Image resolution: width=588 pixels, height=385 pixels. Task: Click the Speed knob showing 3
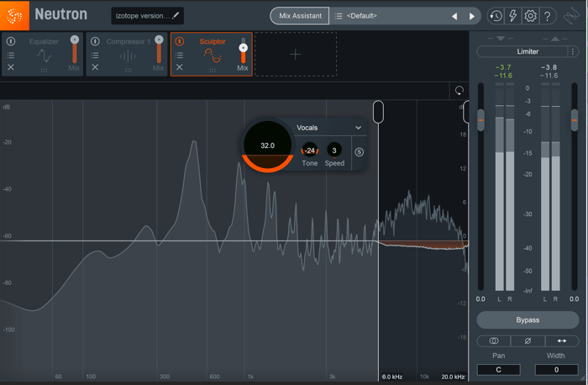(x=334, y=150)
